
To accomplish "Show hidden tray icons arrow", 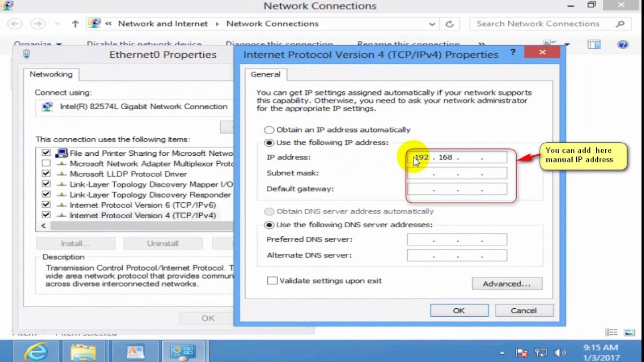I will pos(502,352).
